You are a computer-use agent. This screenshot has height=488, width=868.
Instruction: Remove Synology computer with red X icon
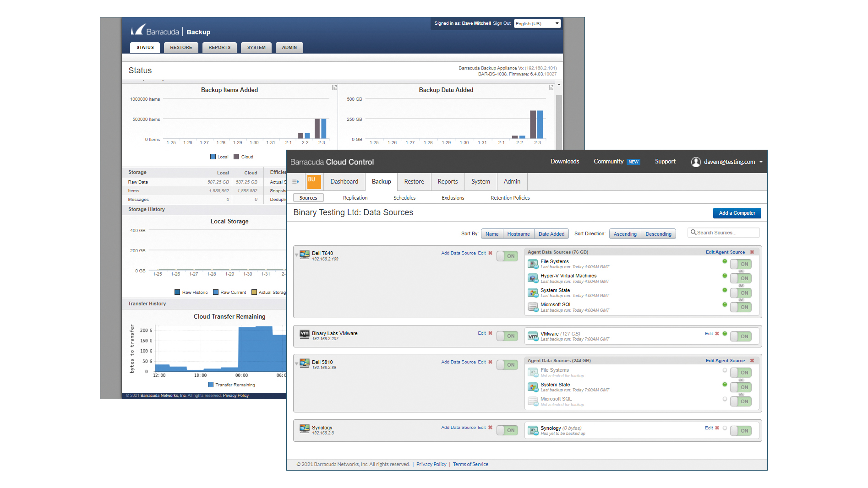tap(490, 428)
